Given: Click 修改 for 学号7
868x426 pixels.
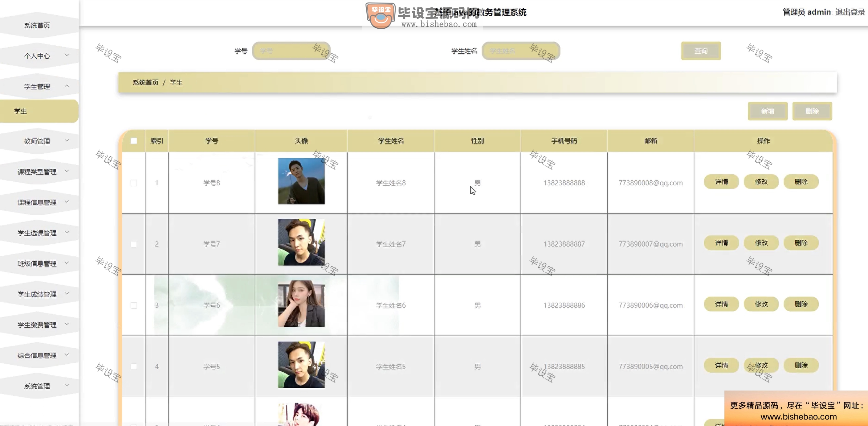Looking at the screenshot, I should (761, 243).
